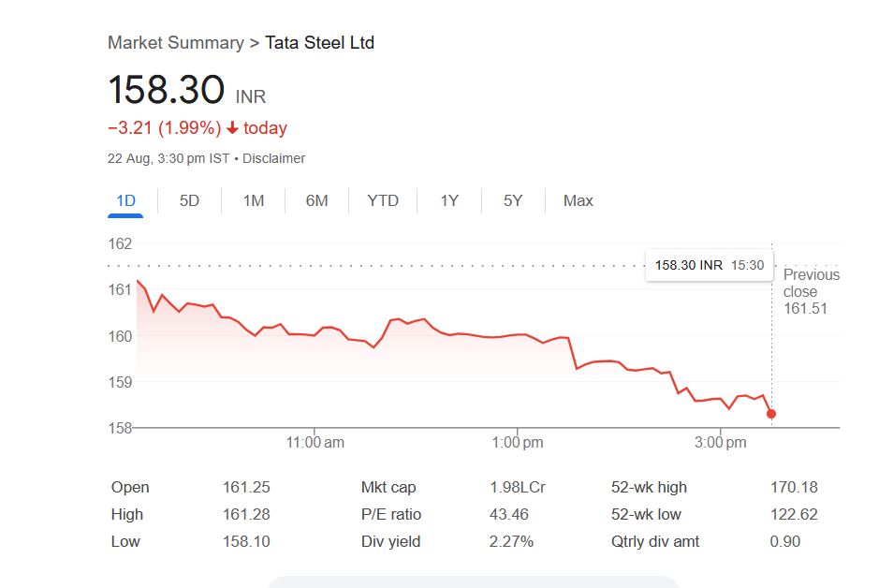
Task: Open the 5Y time range
Action: tap(513, 200)
